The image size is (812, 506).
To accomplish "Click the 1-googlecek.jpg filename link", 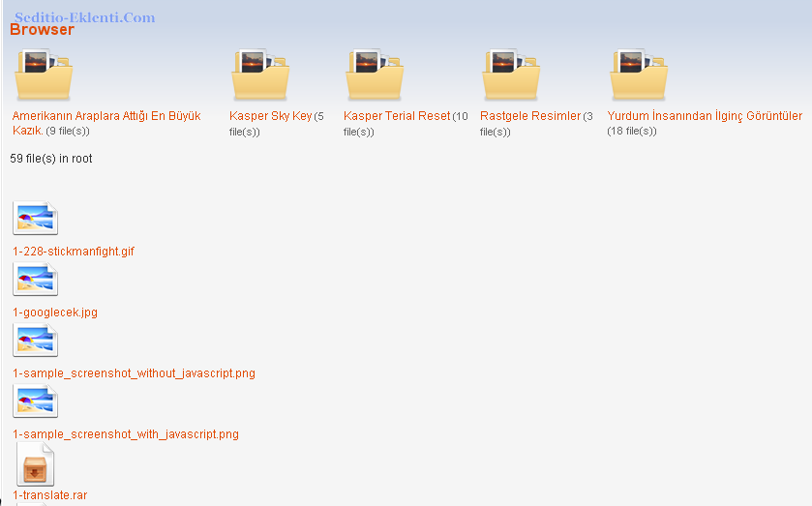I will (x=55, y=313).
